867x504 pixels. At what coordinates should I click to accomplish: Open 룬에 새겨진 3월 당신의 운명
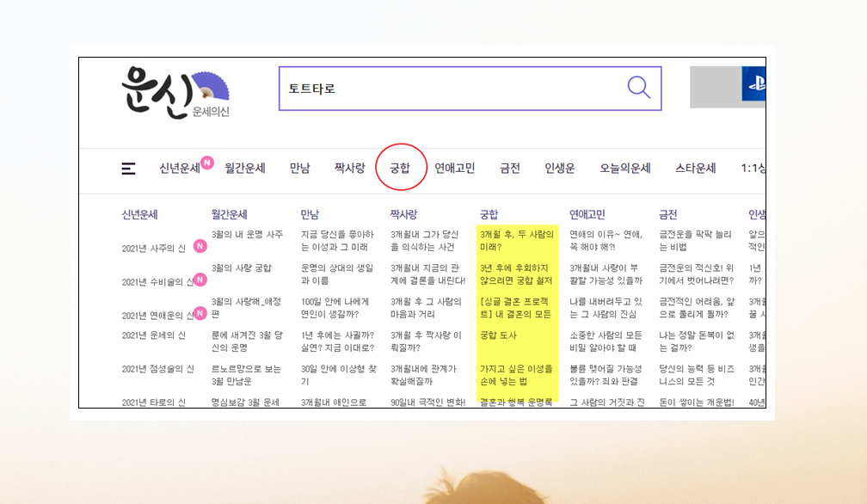pyautogui.click(x=247, y=341)
